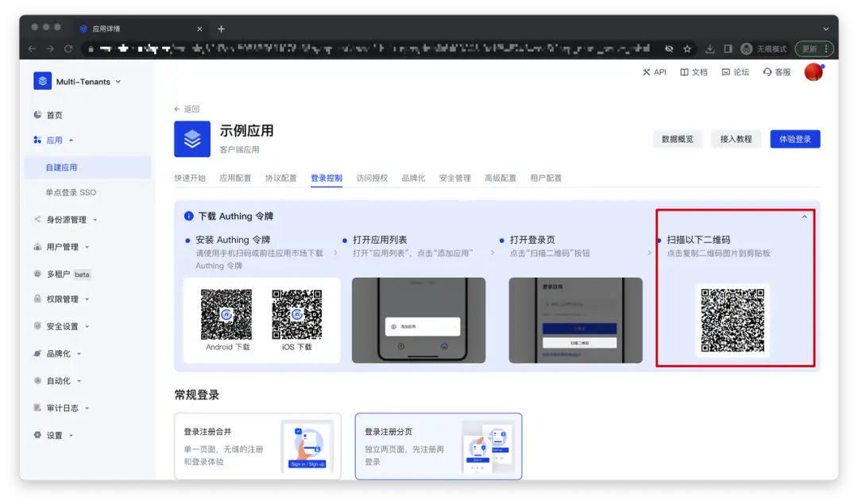Click the info icon beside 下载 Authing 令牌
858x504 pixels.
(189, 216)
